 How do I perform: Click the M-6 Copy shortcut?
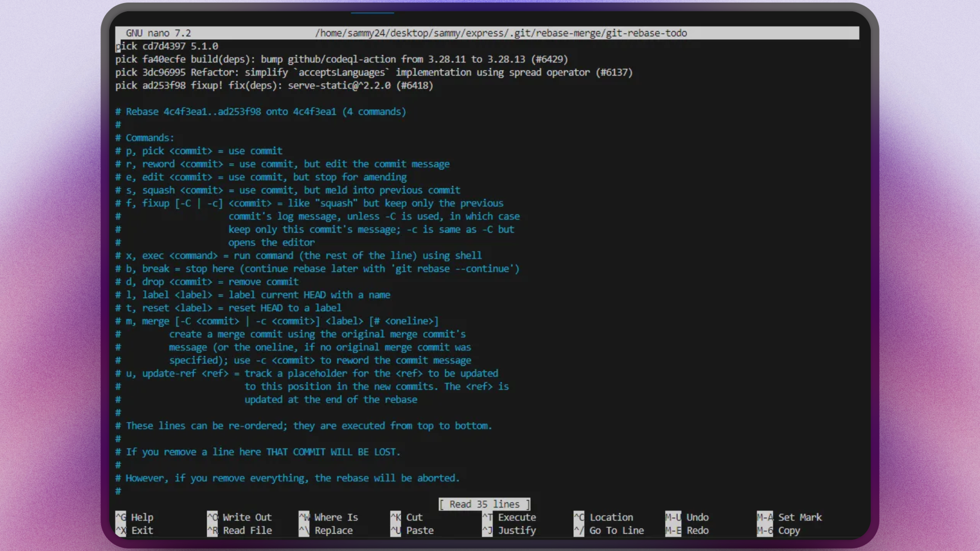pos(778,530)
